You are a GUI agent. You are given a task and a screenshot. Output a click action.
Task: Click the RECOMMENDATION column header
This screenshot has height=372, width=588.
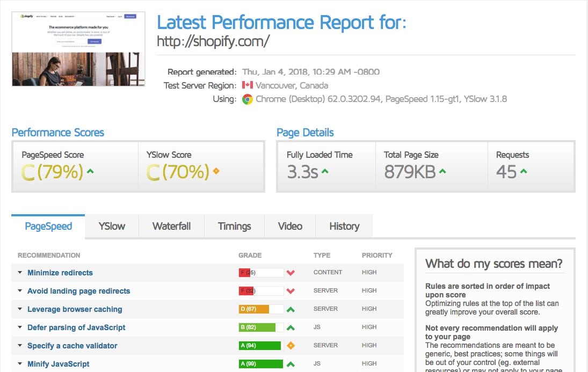click(x=49, y=256)
